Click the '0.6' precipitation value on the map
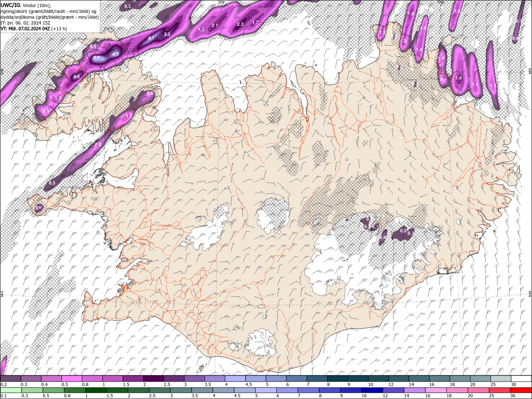 (x=150, y=94)
